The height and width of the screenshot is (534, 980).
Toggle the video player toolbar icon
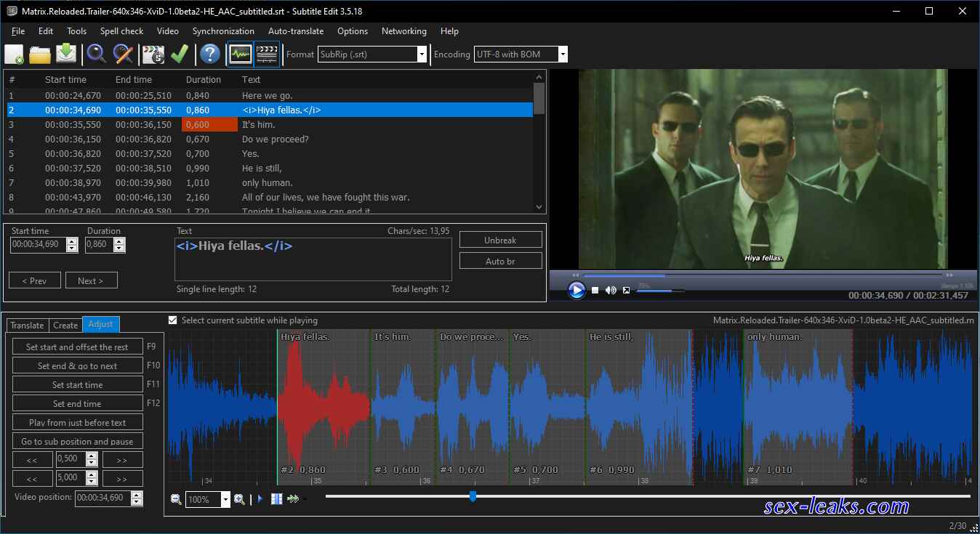[x=268, y=54]
